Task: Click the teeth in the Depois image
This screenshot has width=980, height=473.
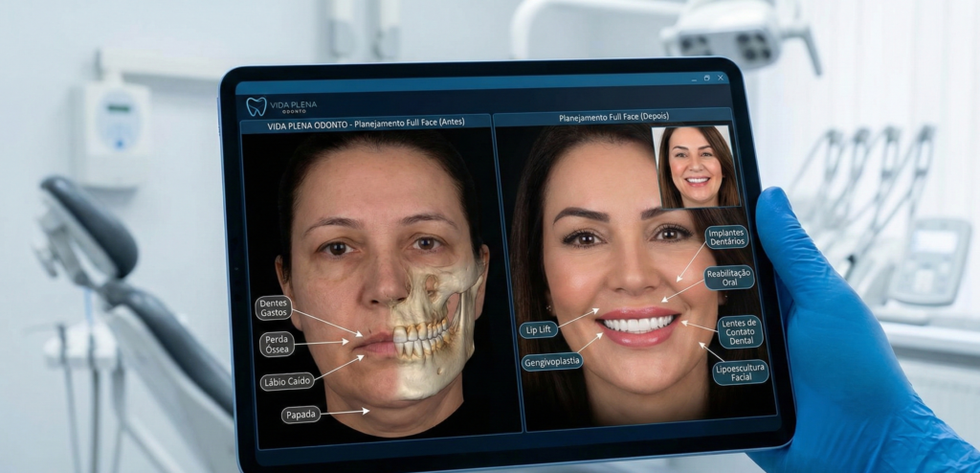Action: coord(638,324)
